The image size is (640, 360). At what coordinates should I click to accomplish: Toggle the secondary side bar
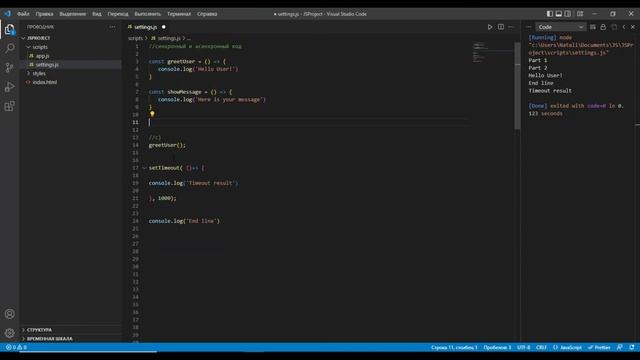[x=568, y=13]
